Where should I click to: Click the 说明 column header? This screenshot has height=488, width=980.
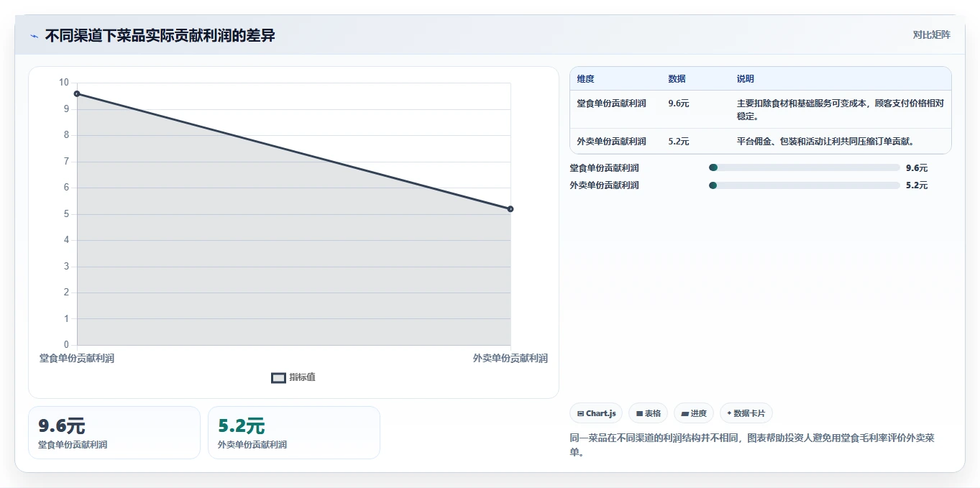[746, 79]
